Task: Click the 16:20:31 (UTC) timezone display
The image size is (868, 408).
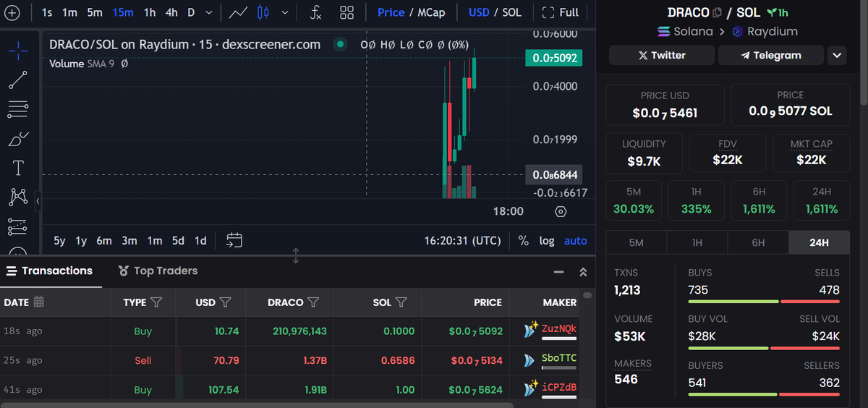Action: [x=462, y=241]
